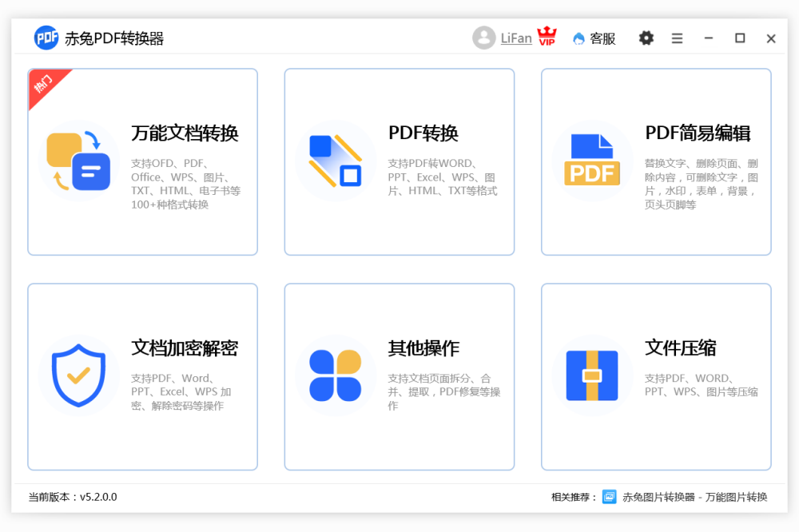The width and height of the screenshot is (799, 532).
Task: Open 客服 customer service
Action: (x=594, y=38)
